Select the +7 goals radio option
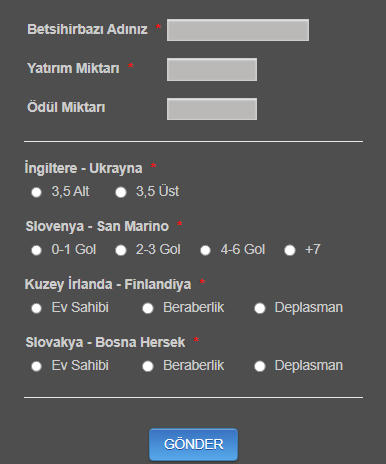 coord(290,250)
